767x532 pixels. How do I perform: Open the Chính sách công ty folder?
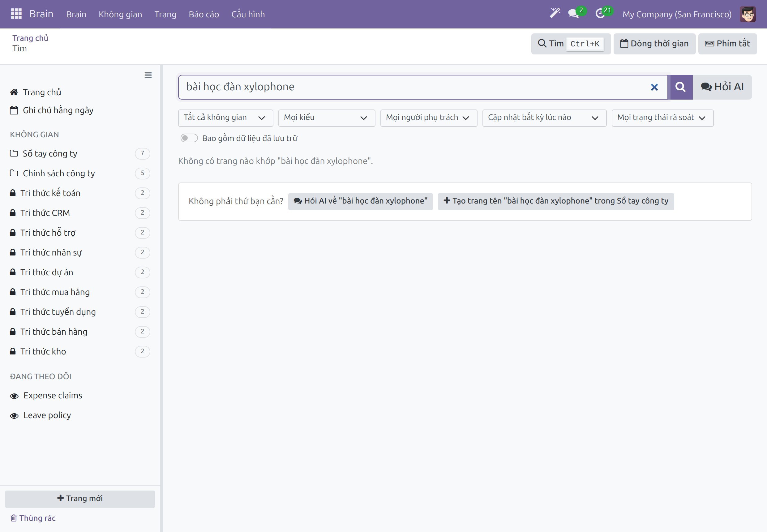[x=80, y=173]
